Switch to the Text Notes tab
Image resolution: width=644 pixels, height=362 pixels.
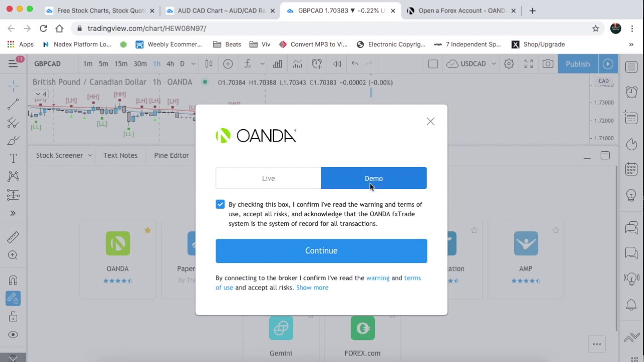click(120, 155)
